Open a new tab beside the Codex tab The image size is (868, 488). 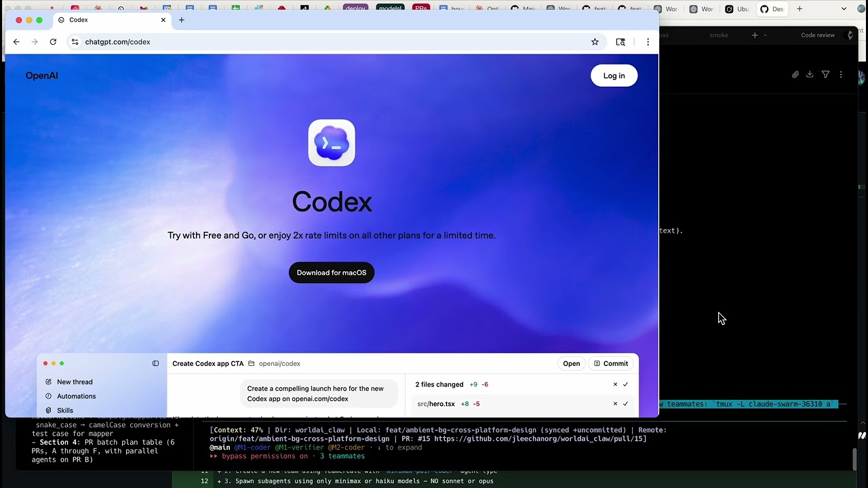point(181,20)
